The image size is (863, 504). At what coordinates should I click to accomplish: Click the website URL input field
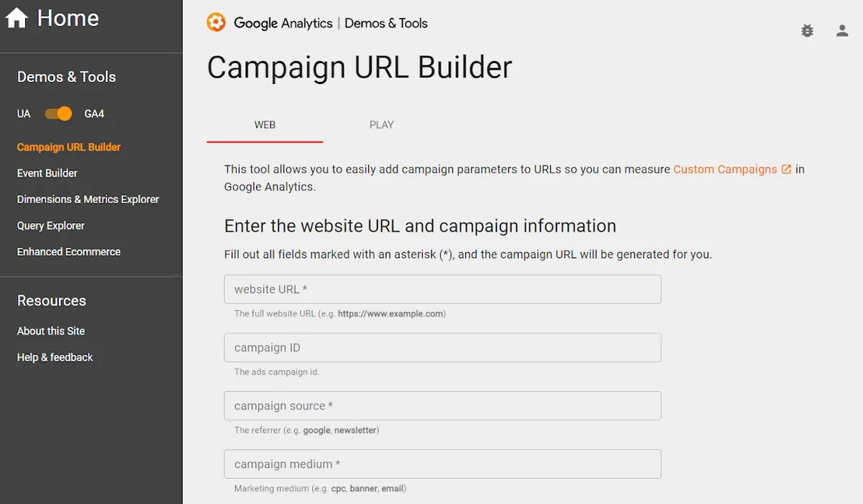click(442, 289)
